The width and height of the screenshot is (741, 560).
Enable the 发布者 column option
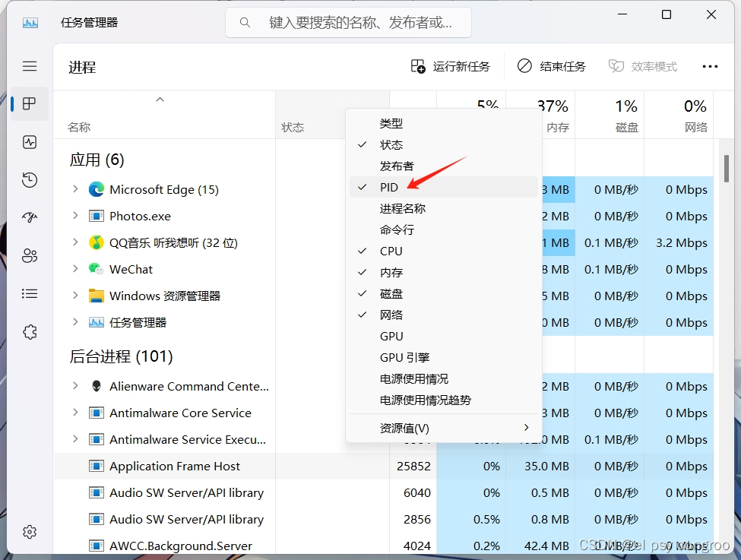click(x=444, y=166)
